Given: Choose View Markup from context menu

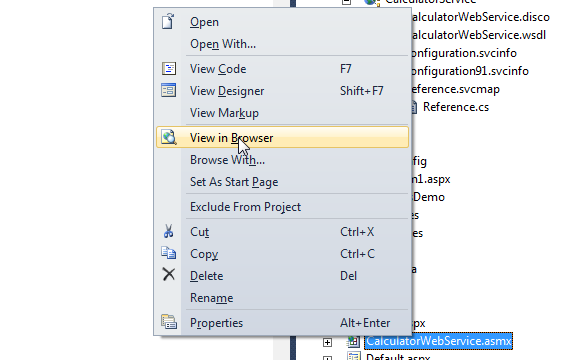Looking at the screenshot, I should click(x=224, y=113).
